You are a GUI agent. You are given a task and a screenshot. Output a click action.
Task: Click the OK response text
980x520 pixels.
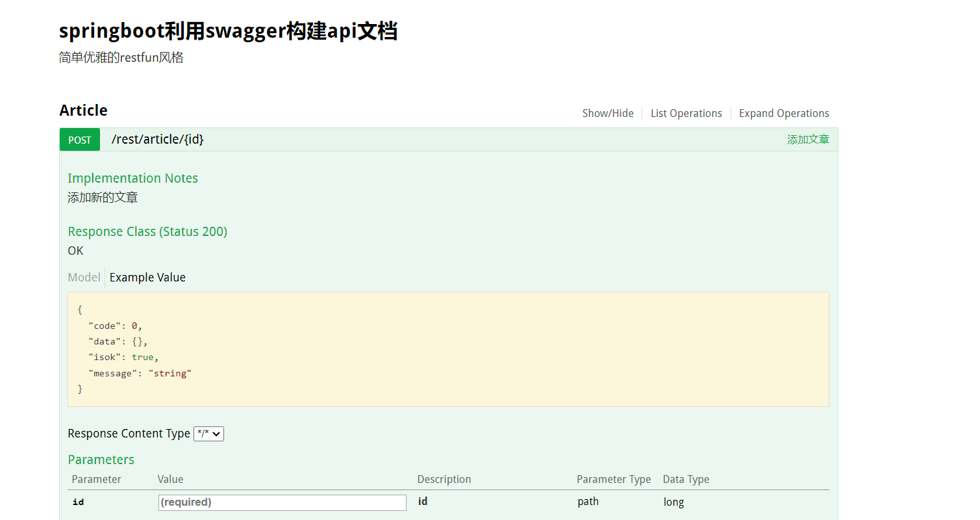[x=75, y=251]
